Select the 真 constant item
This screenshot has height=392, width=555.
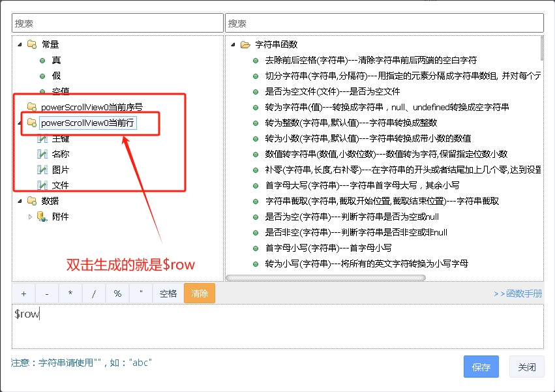(57, 60)
